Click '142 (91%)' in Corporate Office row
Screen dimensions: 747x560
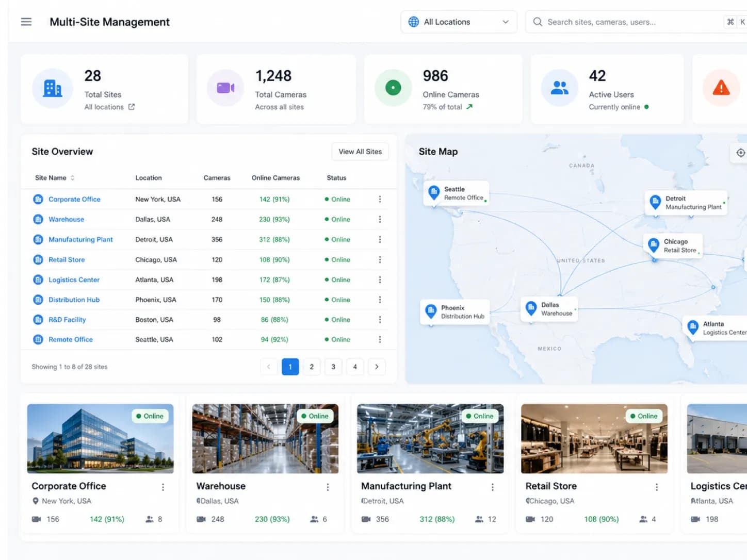point(274,199)
